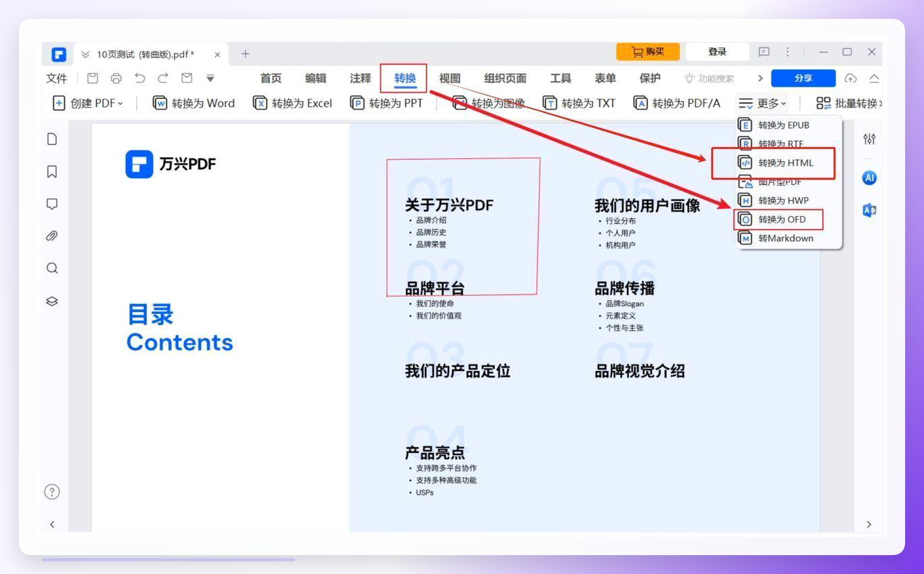
Task: Click 转换为 TXT
Action: pyautogui.click(x=579, y=103)
